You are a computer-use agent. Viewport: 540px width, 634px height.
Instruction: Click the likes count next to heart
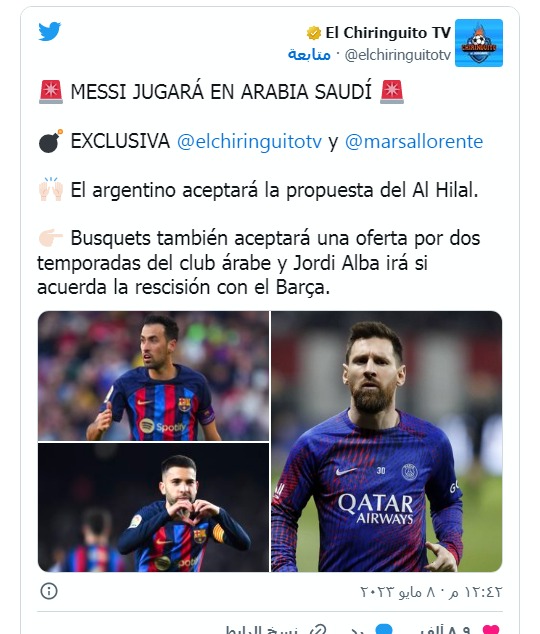(445, 630)
